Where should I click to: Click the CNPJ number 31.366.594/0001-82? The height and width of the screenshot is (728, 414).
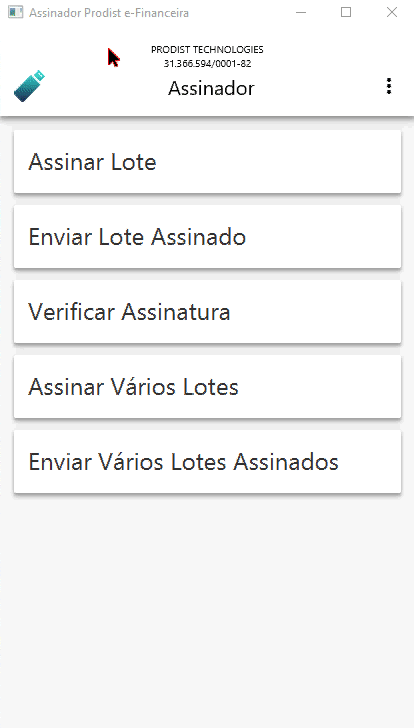207,64
